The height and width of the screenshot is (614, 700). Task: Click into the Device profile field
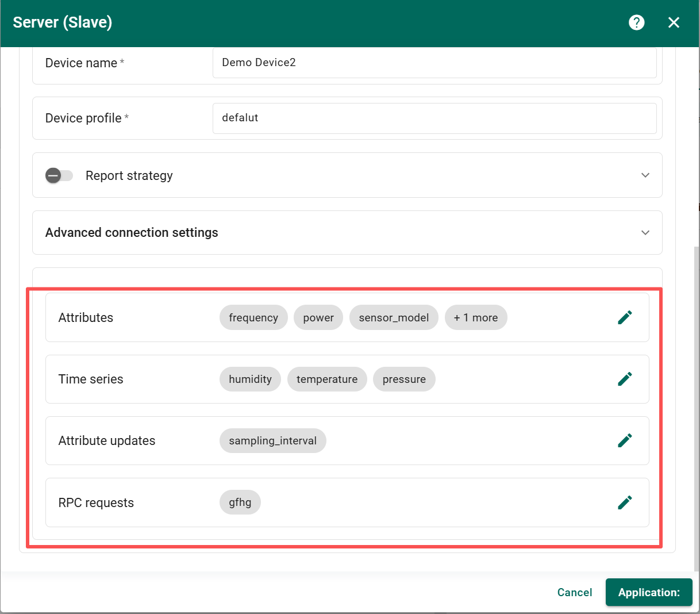coord(434,118)
